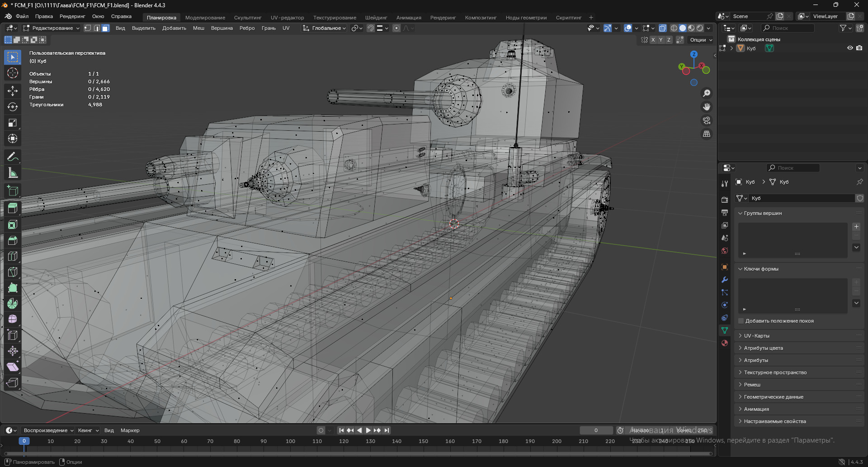Select the Rip Region tool

click(13, 383)
